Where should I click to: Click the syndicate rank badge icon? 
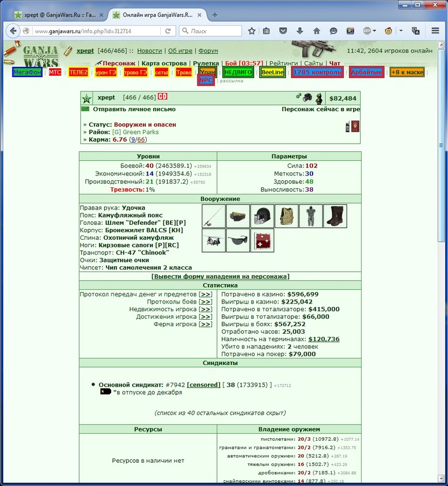[x=106, y=392]
